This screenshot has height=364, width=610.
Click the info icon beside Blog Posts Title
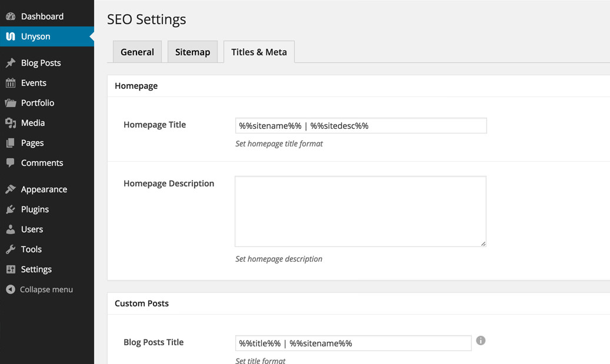click(481, 340)
